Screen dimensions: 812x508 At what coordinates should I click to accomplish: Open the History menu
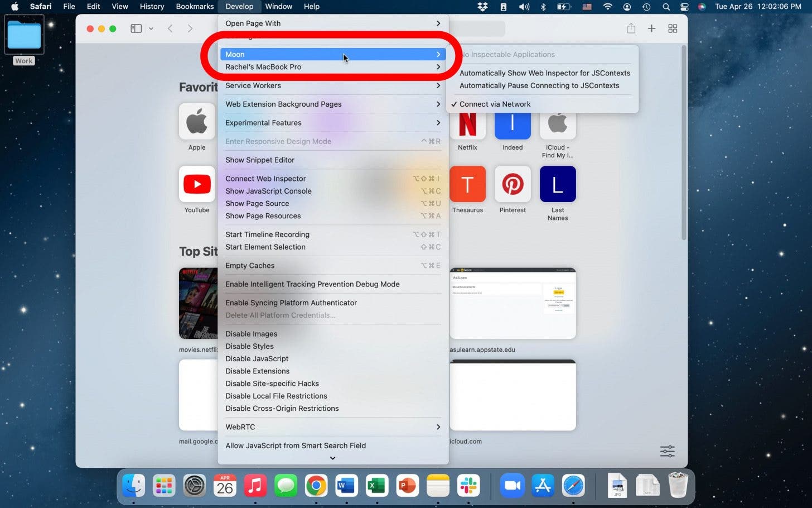[152, 6]
